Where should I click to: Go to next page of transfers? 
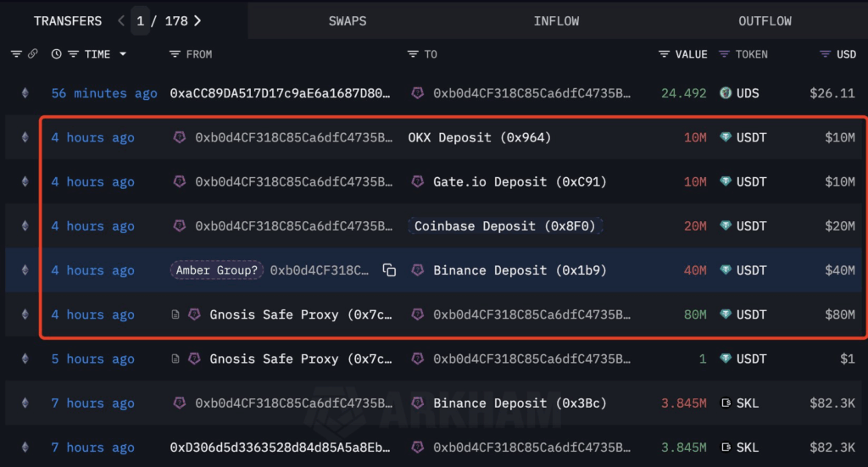[x=198, y=20]
